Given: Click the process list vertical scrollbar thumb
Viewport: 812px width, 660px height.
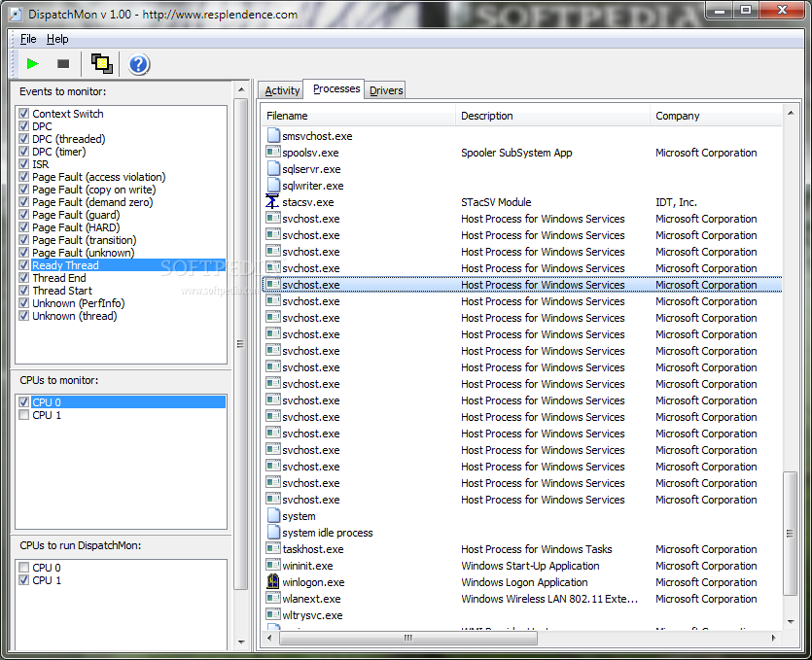Looking at the screenshot, I should 790,534.
